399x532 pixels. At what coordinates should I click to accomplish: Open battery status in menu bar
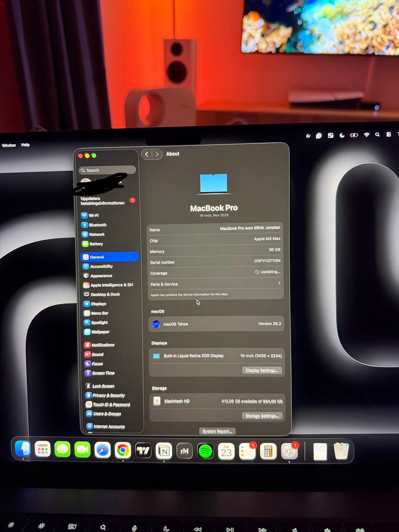(x=354, y=135)
